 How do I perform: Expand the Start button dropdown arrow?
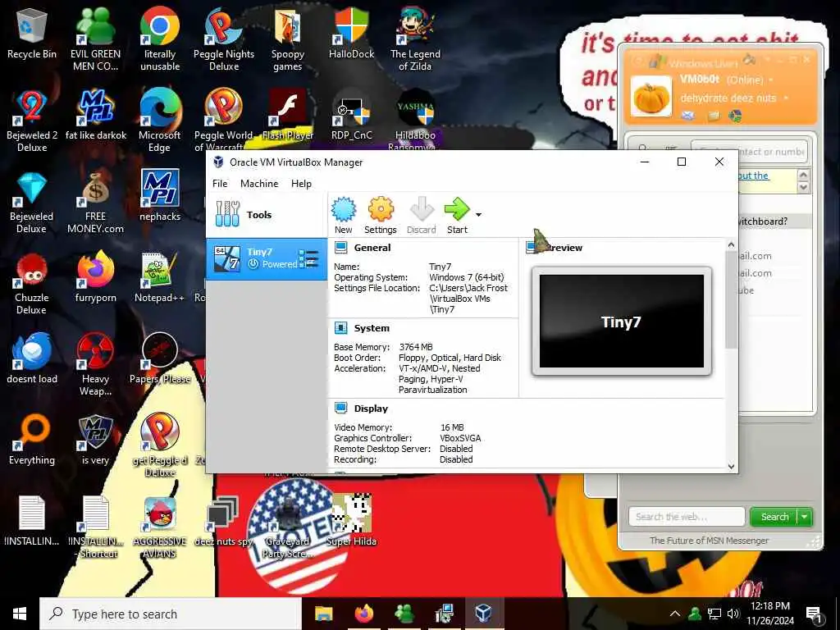(478, 215)
